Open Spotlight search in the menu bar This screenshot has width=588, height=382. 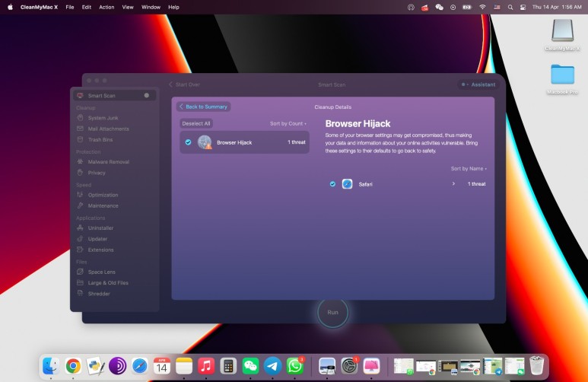coord(510,7)
